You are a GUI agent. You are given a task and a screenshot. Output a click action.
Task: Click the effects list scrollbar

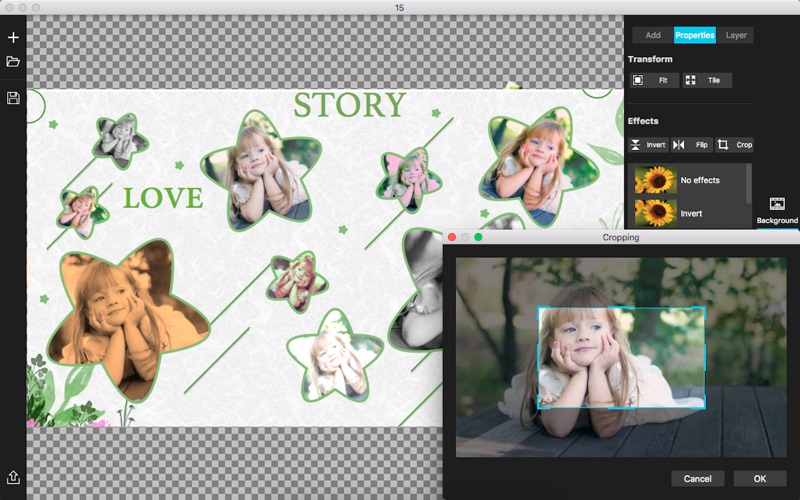(x=749, y=184)
